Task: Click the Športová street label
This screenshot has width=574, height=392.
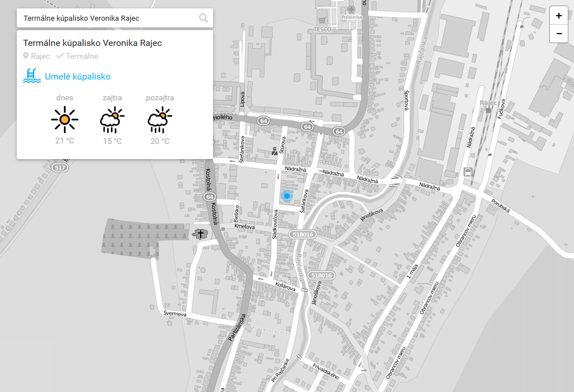Action: tap(407, 100)
